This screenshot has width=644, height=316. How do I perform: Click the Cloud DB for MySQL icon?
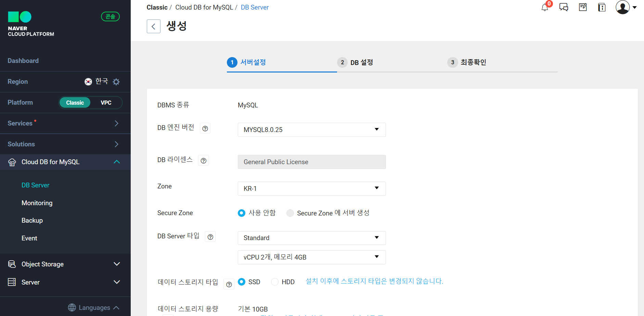click(12, 162)
